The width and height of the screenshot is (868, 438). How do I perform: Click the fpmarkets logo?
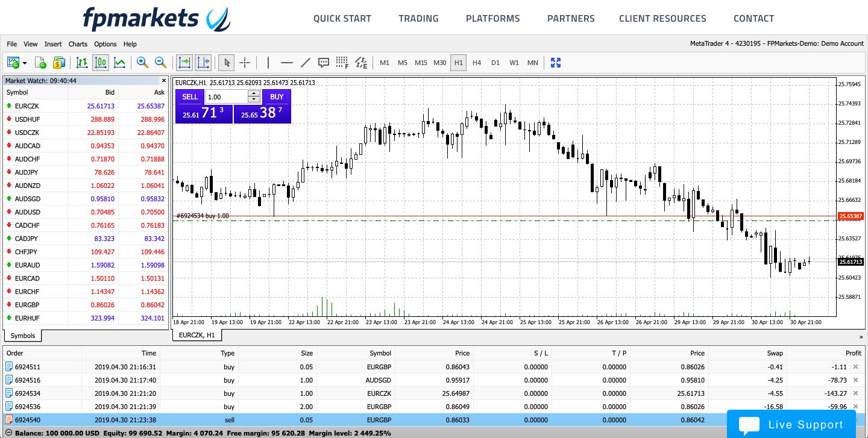tap(156, 19)
